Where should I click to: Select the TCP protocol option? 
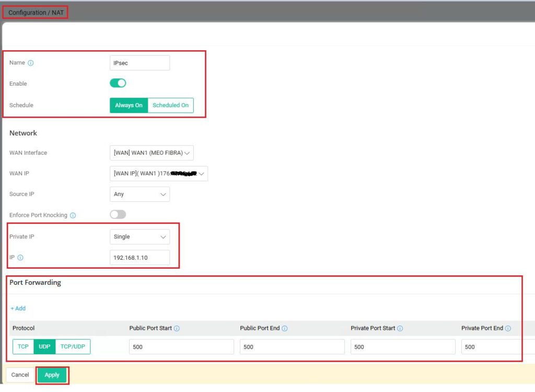coord(24,347)
